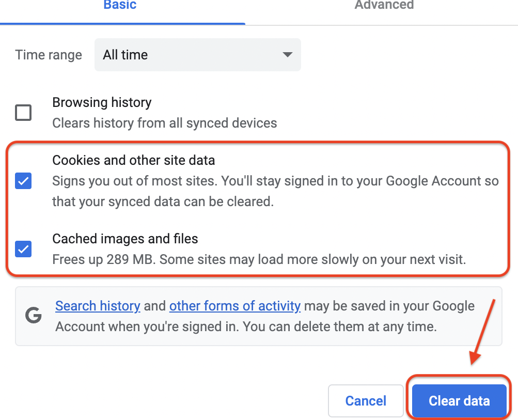This screenshot has width=518, height=420.
Task: Open the Advanced tab
Action: pos(384,6)
